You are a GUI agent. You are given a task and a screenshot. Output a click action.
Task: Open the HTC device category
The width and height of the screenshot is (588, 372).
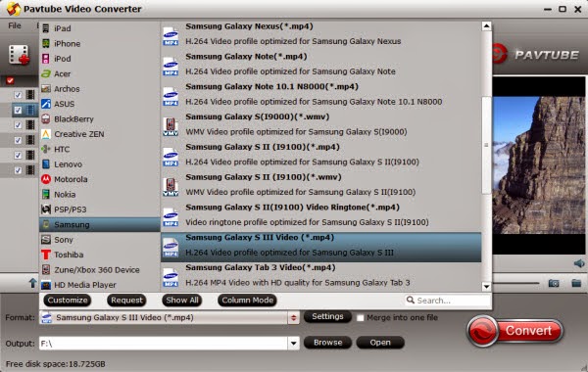tap(99, 149)
